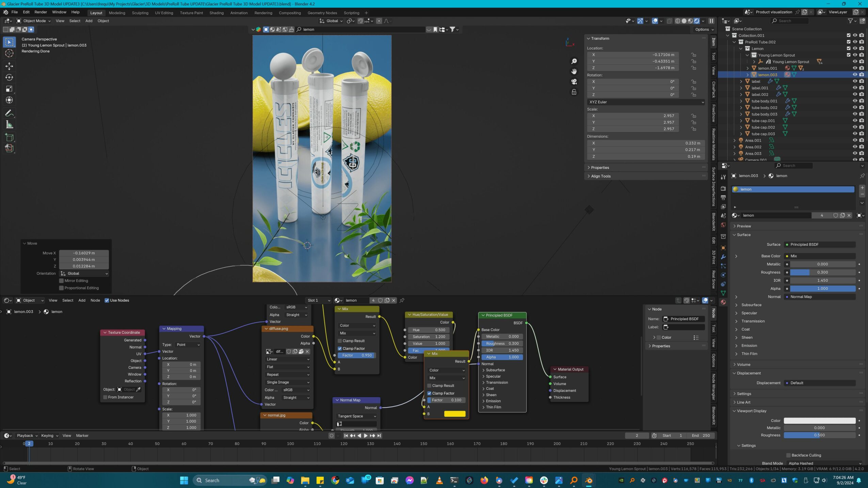Expand the lemon.001 outliner item
Viewport: 868px width, 488px height.
pos(748,68)
